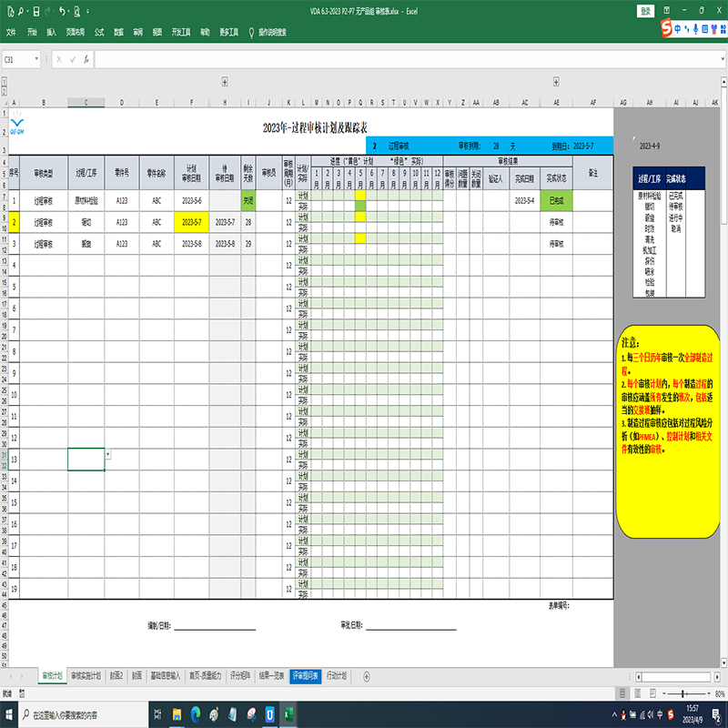Viewport: 728px width, 728px height.
Task: Select the green 已完成 status cell
Action: tap(556, 200)
